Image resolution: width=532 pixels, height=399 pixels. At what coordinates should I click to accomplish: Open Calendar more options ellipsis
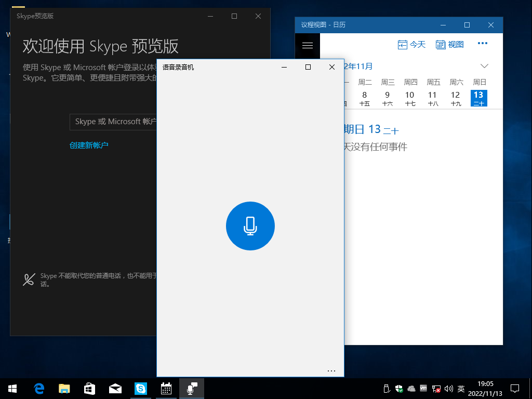[x=483, y=43]
